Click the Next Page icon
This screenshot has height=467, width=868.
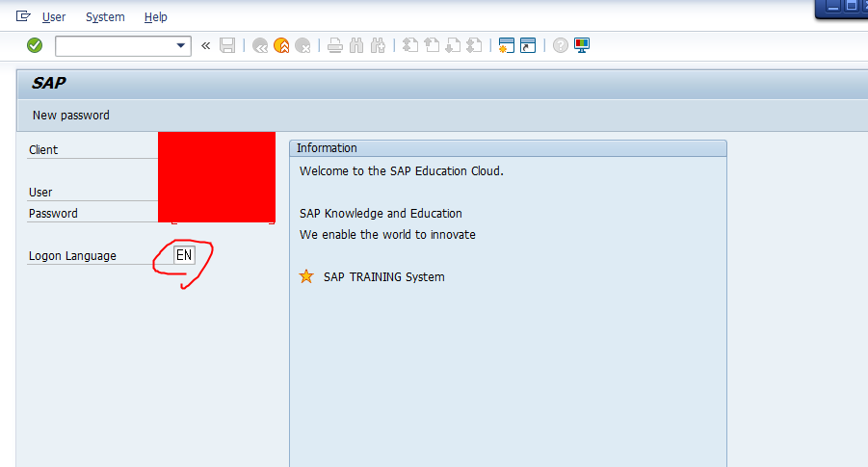[453, 45]
